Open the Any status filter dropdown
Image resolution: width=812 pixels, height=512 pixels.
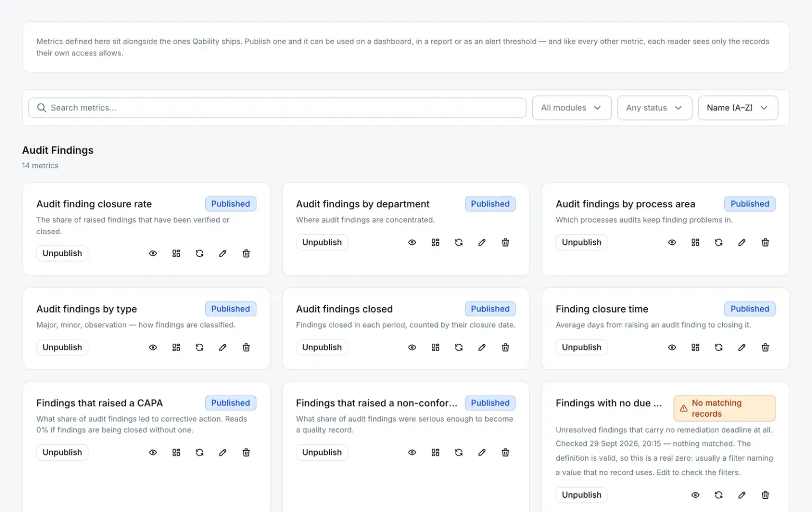(654, 108)
